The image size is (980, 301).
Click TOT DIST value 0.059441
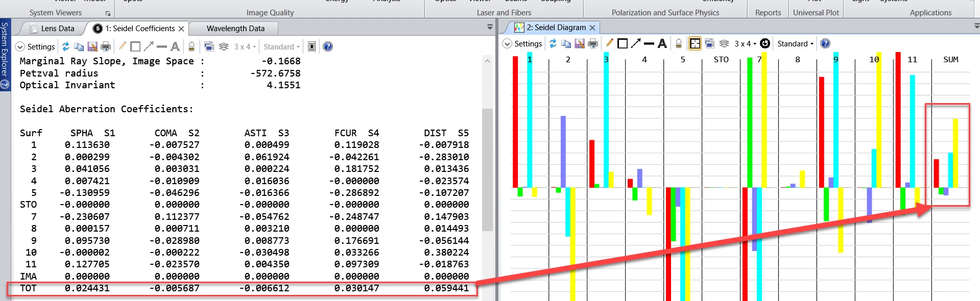[x=446, y=288]
